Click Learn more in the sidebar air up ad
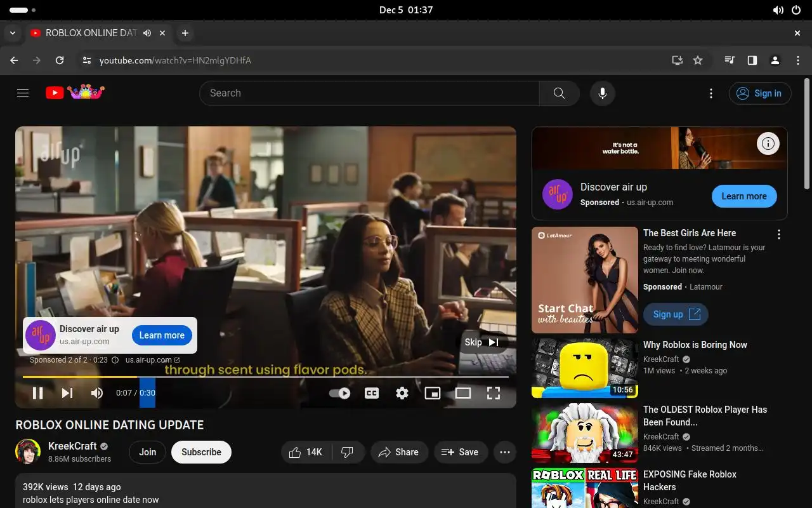This screenshot has height=508, width=812. click(x=744, y=196)
